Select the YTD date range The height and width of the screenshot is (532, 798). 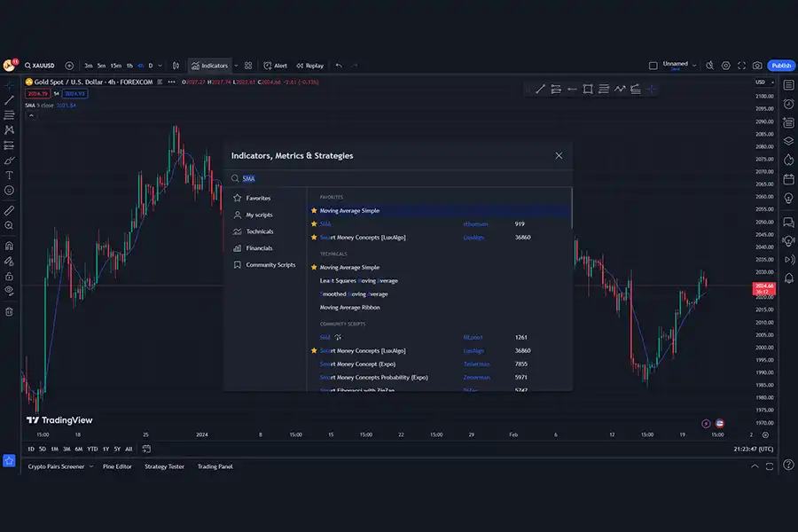(x=92, y=449)
